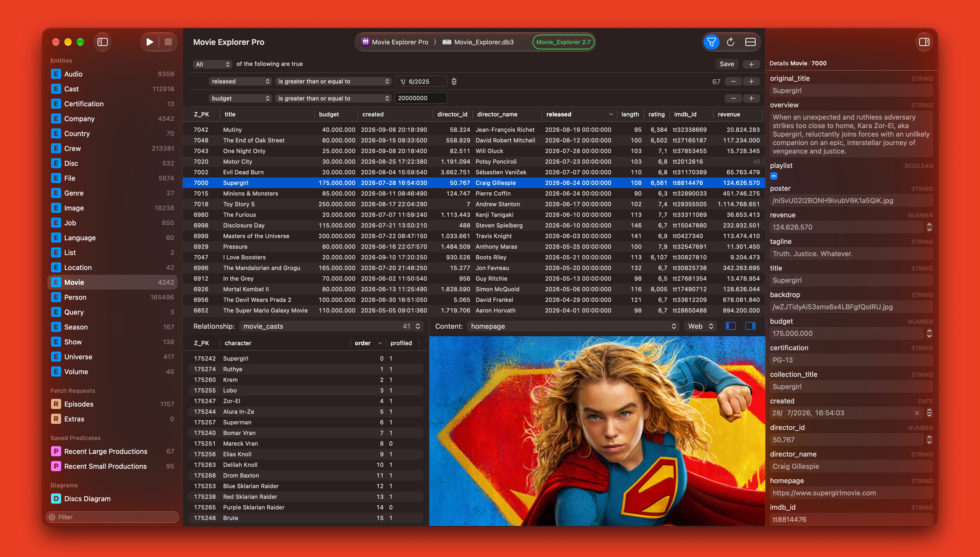Click the Run play button
The width and height of the screenshot is (980, 557).
tap(150, 42)
